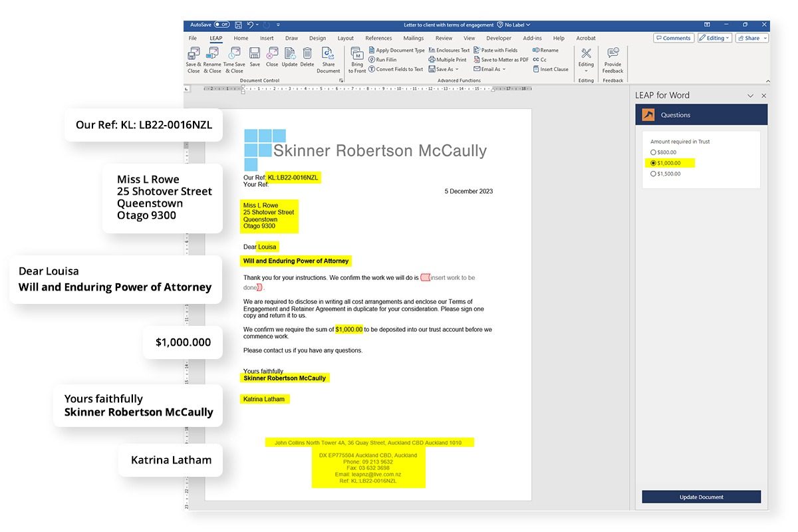Open the Undo history dropdown arrow
The height and width of the screenshot is (532, 798).
click(257, 25)
